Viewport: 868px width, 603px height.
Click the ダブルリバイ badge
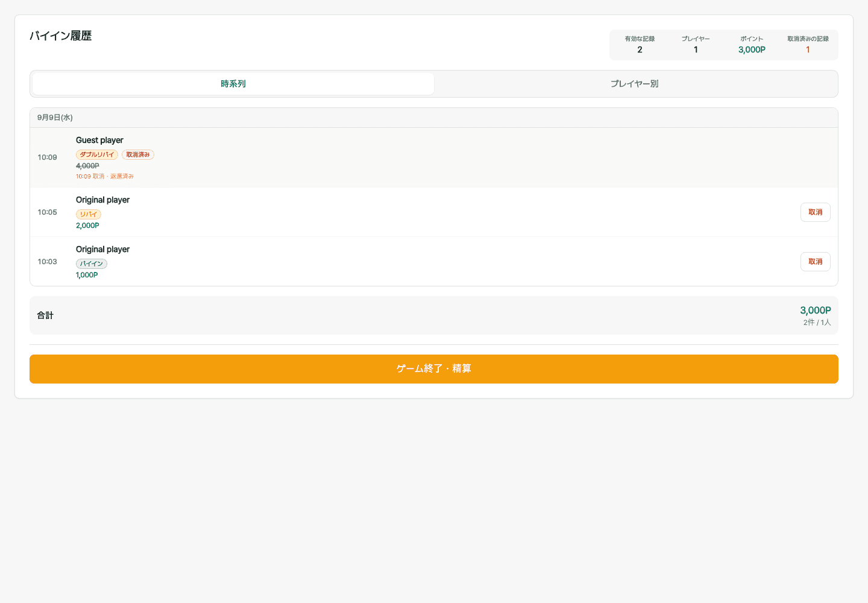tap(97, 155)
